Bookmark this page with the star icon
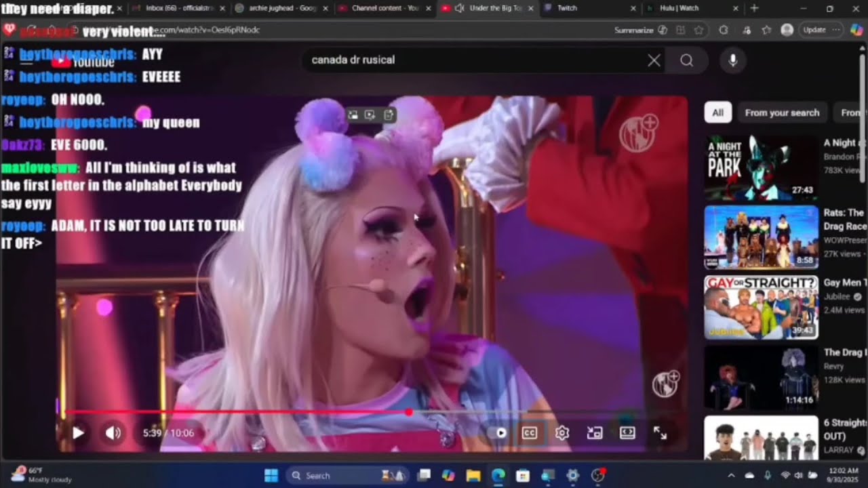The height and width of the screenshot is (488, 868). (x=698, y=30)
